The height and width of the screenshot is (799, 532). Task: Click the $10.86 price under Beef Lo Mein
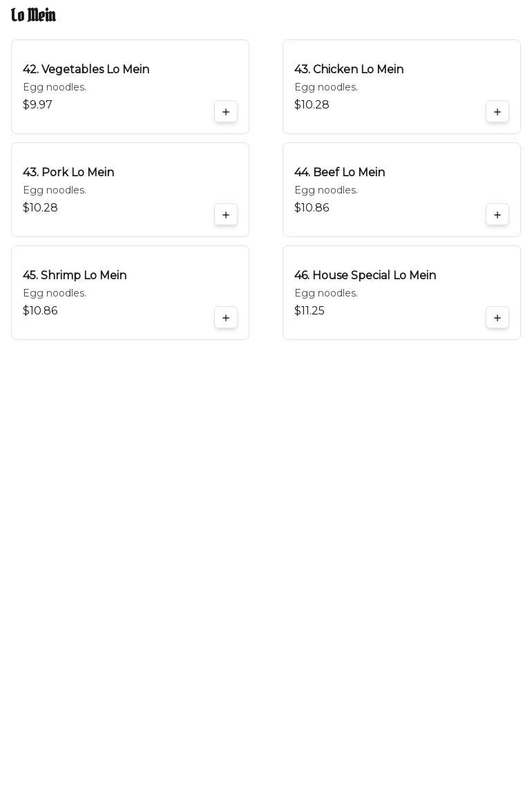coord(312,208)
